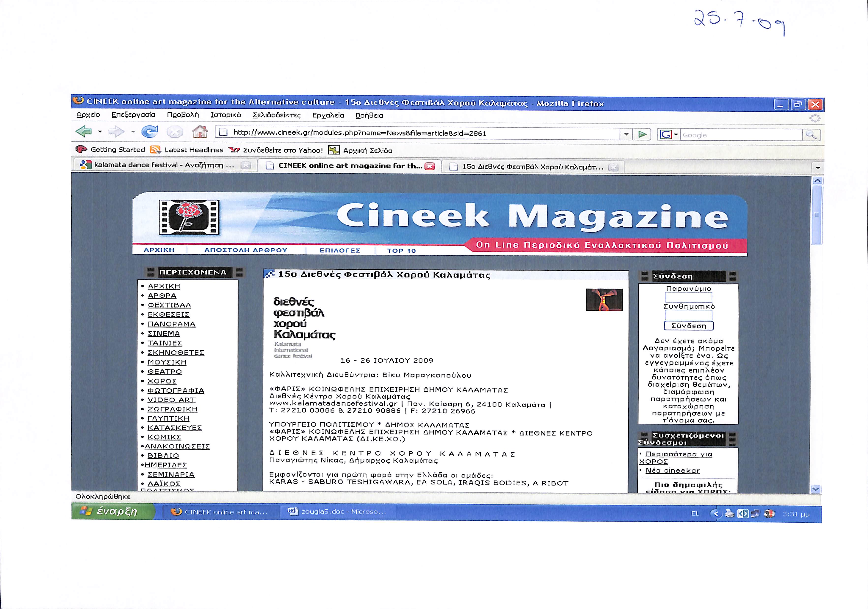Image resolution: width=868 pixels, height=609 pixels.
Task: Open the Ιστορικό menu
Action: pyautogui.click(x=226, y=115)
